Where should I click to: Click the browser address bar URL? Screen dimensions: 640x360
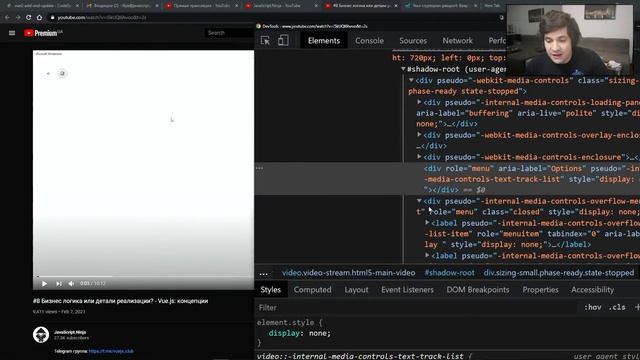pyautogui.click(x=102, y=18)
